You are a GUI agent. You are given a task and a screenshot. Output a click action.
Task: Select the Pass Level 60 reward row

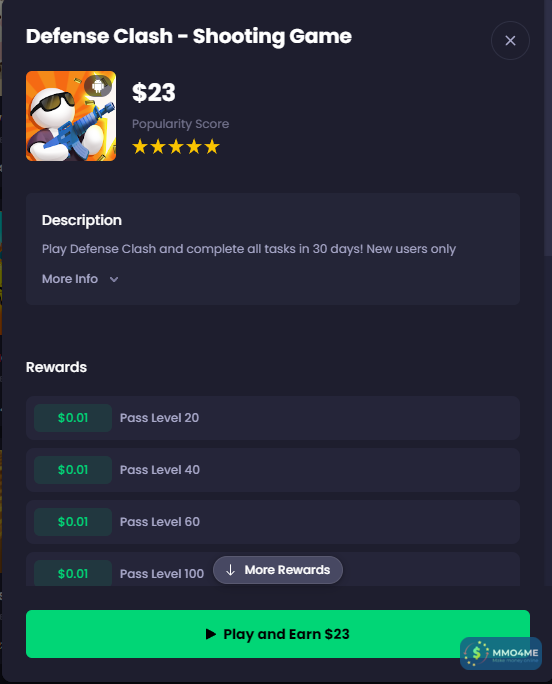(x=273, y=522)
